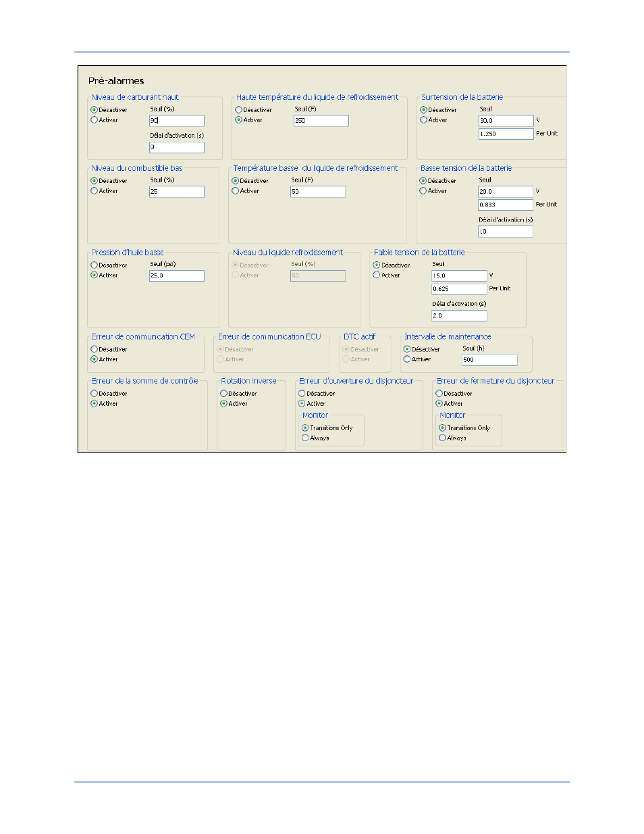Click the Basse tension Per Unit field 0.833

506,205
